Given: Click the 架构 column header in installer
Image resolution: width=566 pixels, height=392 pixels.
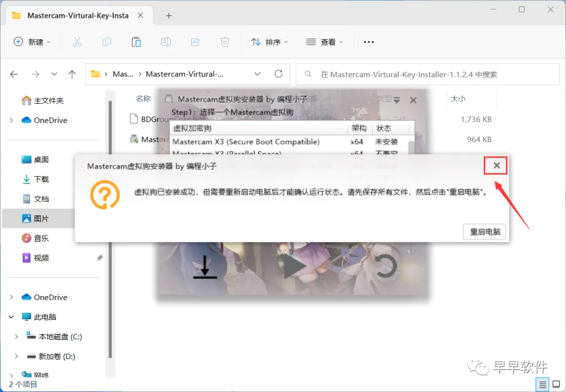Looking at the screenshot, I should click(359, 128).
